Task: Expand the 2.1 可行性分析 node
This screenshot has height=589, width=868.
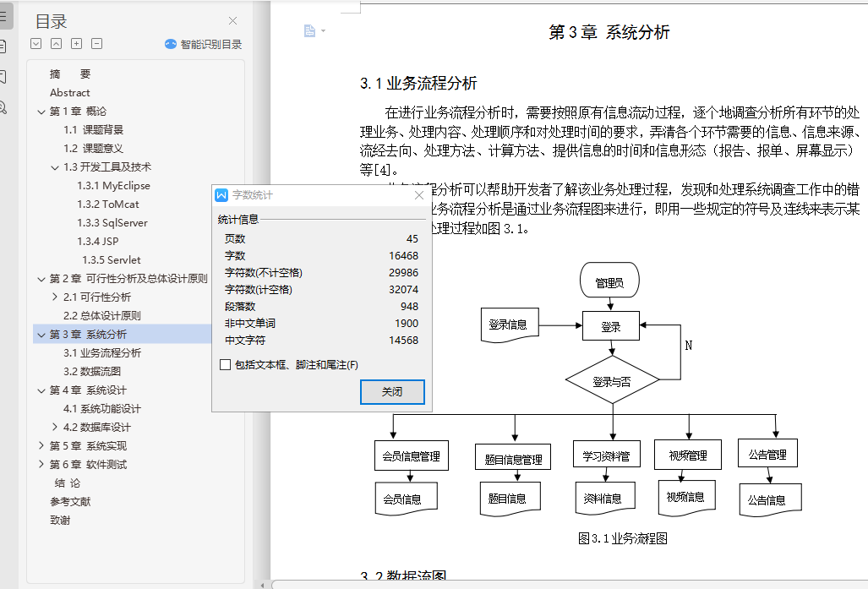Action: 55,297
